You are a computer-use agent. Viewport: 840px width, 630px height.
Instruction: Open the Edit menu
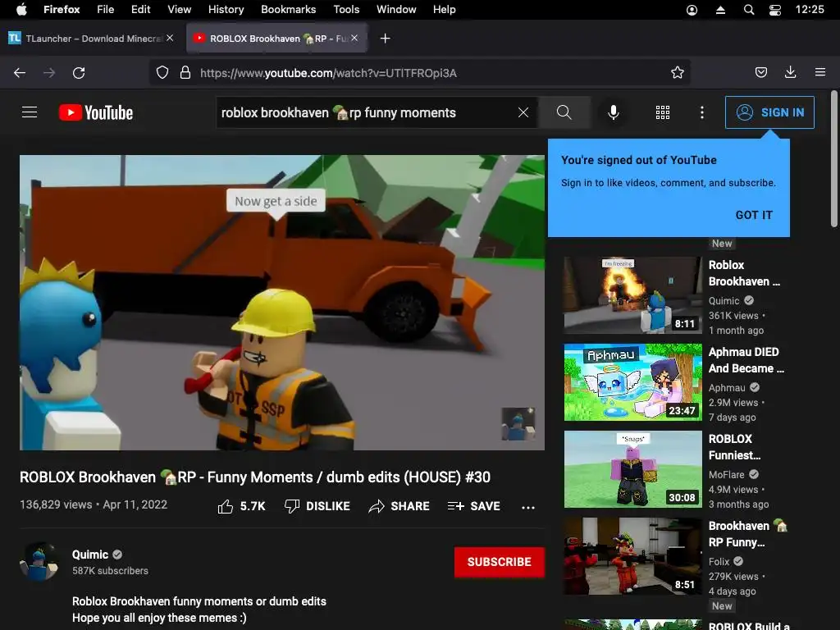pos(141,10)
